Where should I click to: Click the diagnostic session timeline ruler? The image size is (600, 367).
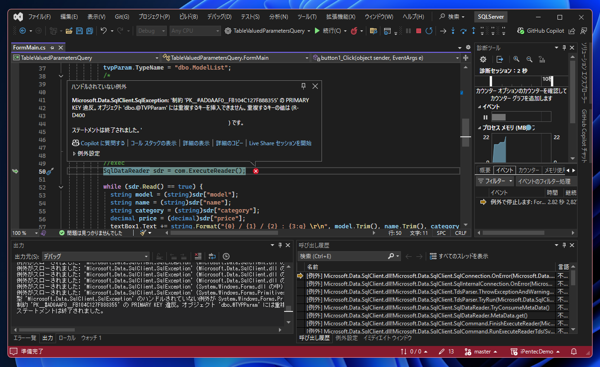pos(521,81)
